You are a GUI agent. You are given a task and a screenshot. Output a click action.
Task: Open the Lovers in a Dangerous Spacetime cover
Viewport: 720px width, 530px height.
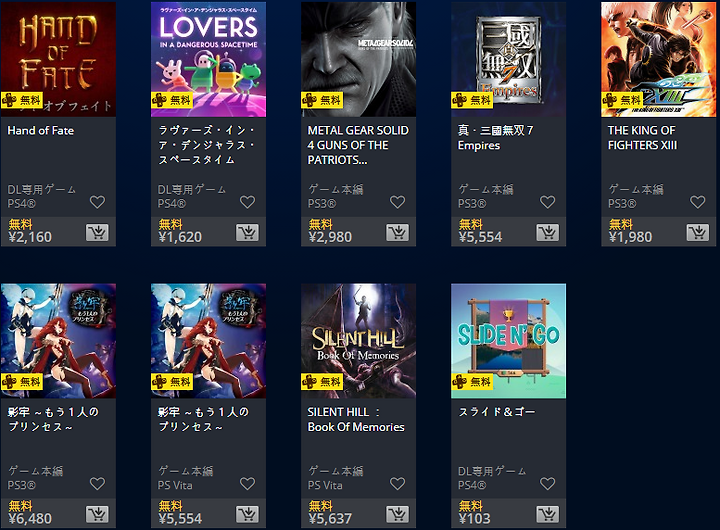208,59
